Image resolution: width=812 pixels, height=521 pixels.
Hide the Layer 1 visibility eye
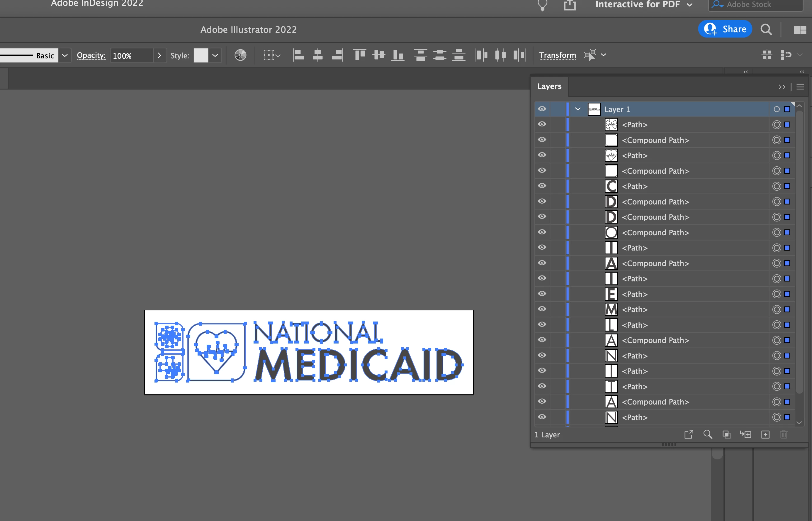[542, 109]
